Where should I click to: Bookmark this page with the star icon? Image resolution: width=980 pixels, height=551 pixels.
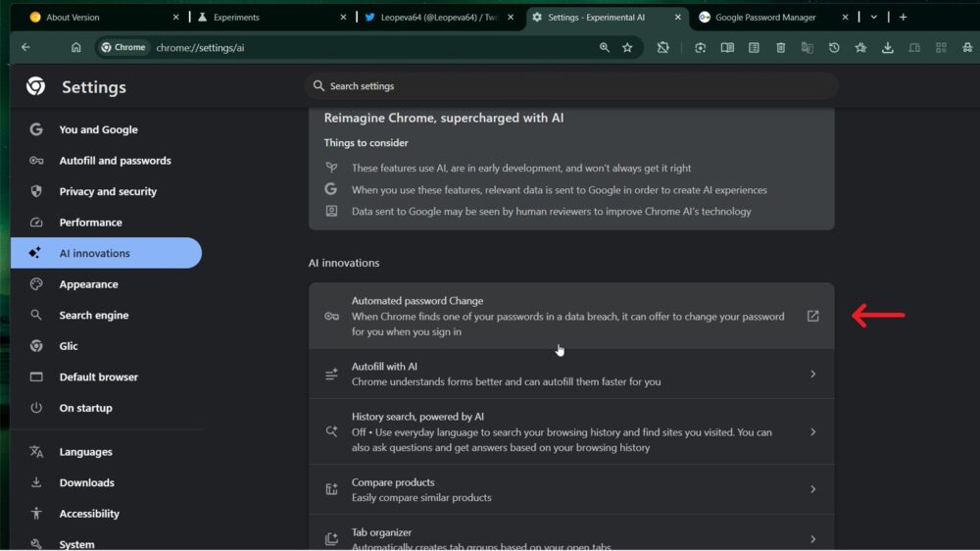tap(627, 47)
